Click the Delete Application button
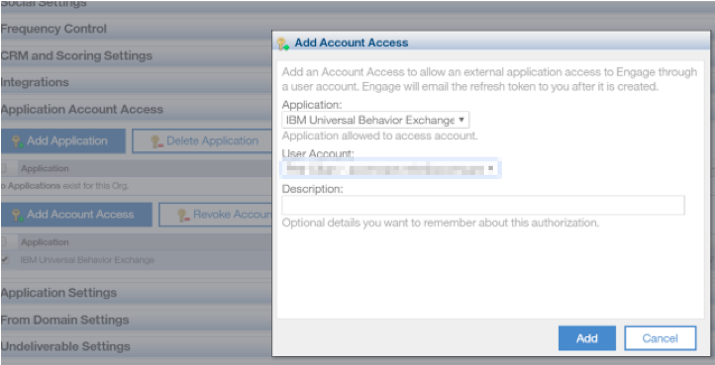The height and width of the screenshot is (365, 715). tap(202, 141)
